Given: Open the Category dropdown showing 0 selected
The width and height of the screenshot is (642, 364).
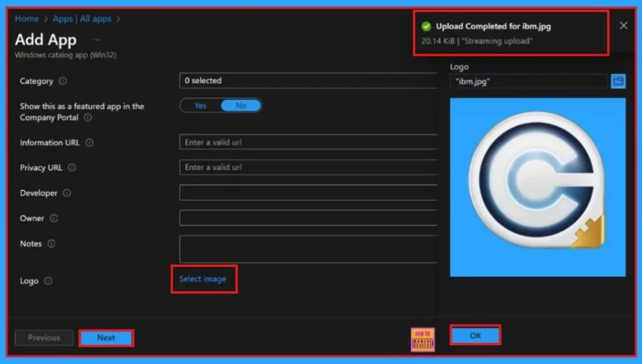Looking at the screenshot, I should (x=308, y=81).
